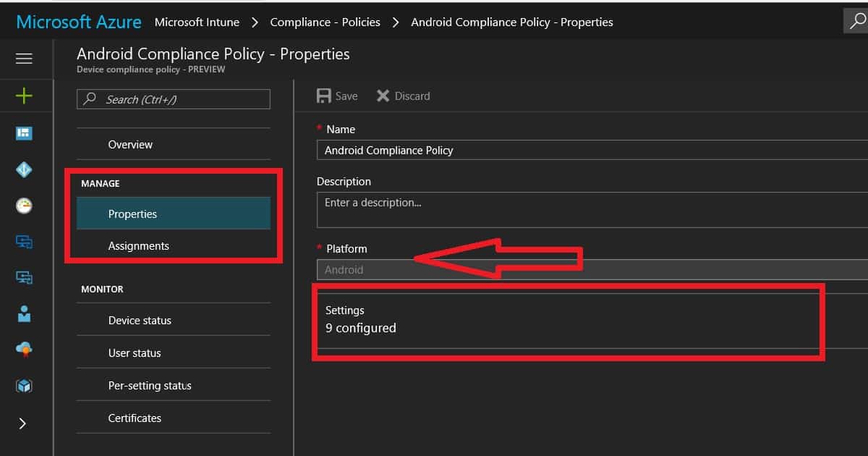Open Per-setting status under Monitor
This screenshot has width=868, height=456.
[174, 385]
